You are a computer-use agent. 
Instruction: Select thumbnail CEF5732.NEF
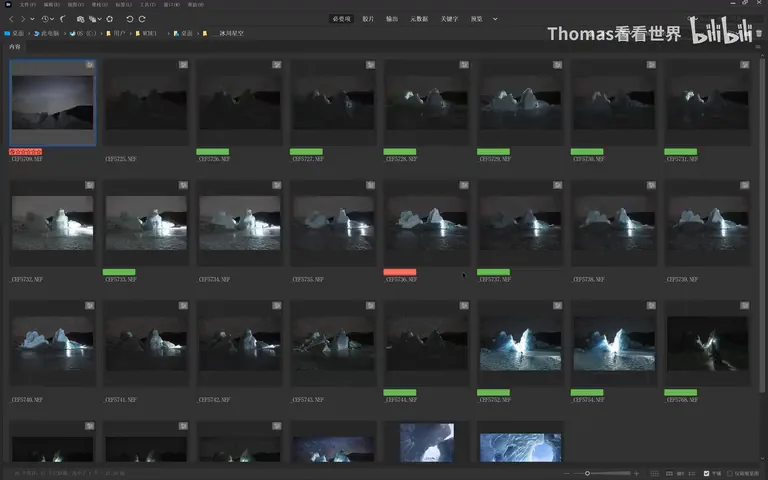52,223
